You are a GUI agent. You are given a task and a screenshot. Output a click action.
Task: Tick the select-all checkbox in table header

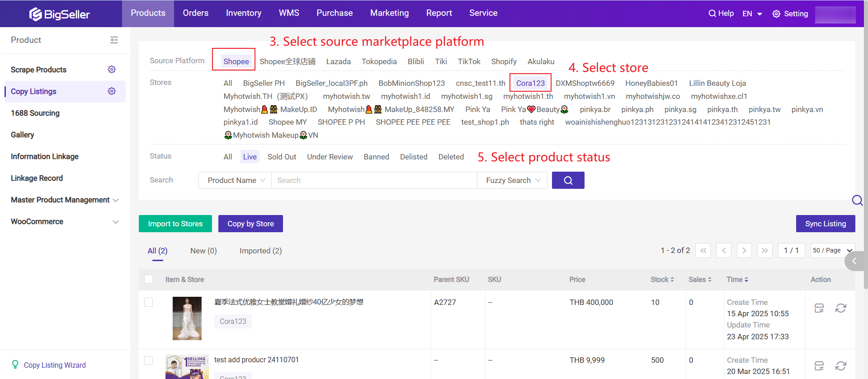pos(148,279)
